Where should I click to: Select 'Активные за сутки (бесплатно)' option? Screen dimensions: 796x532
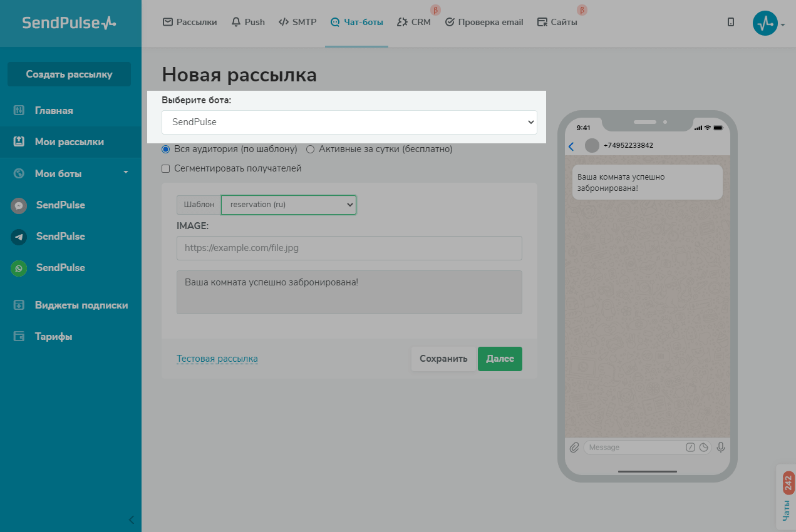pos(311,149)
